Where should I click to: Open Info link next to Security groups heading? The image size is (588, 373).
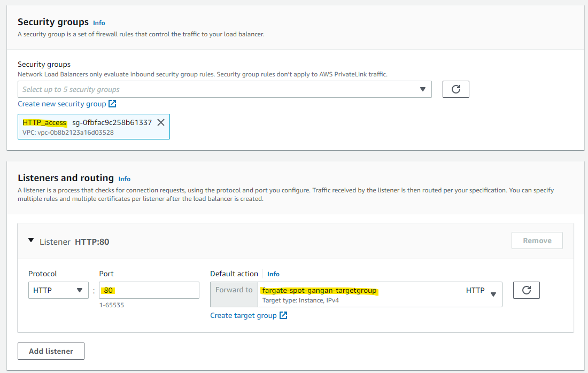pos(99,23)
